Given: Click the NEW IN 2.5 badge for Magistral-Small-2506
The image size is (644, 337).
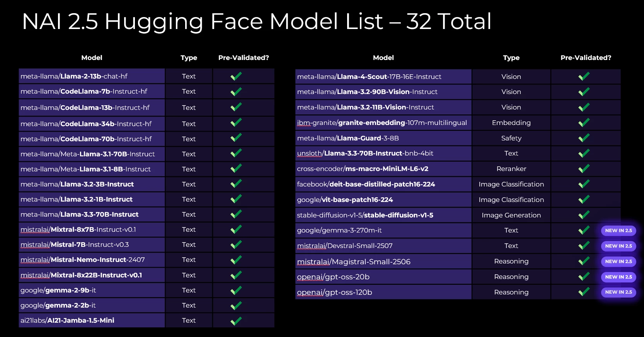Looking at the screenshot, I should pos(618,262).
